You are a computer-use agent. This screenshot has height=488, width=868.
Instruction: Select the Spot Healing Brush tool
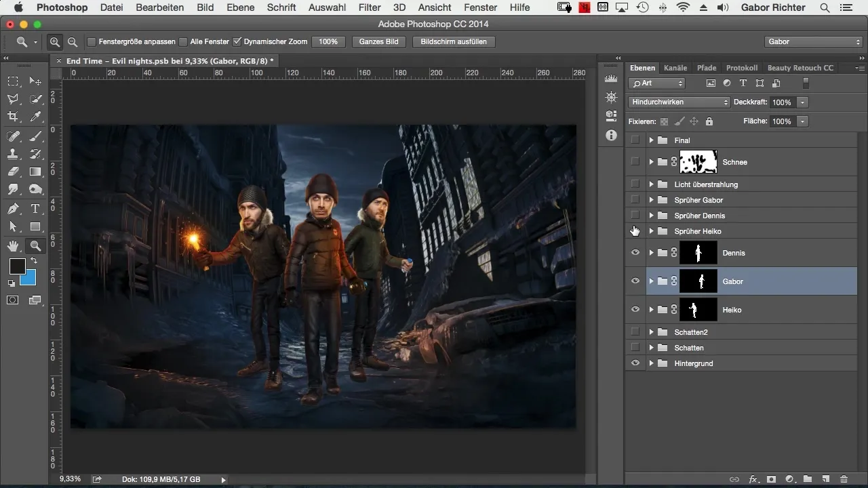[13, 136]
